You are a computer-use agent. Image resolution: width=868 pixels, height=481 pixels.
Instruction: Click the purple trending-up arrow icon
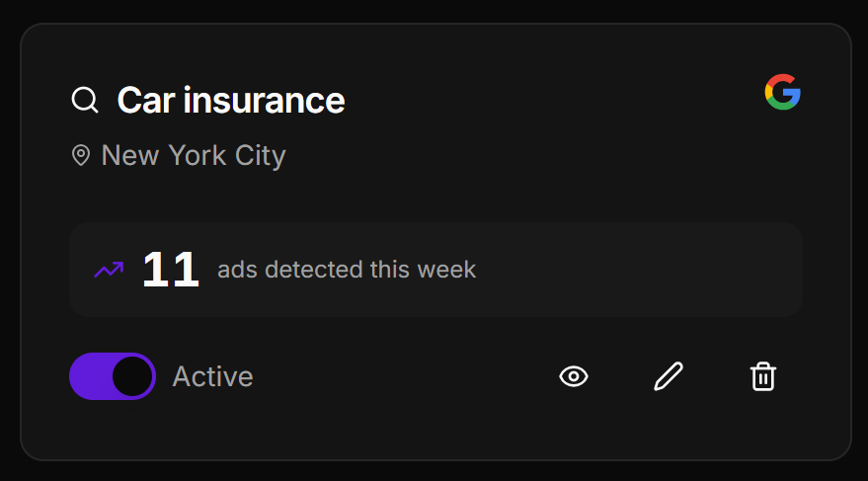[x=109, y=270]
